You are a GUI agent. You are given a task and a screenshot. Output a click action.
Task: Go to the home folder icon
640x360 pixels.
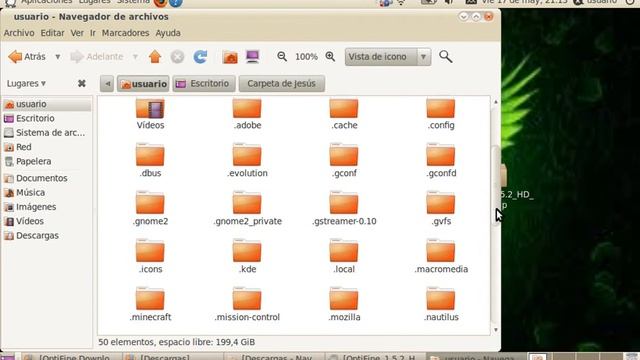[230, 57]
